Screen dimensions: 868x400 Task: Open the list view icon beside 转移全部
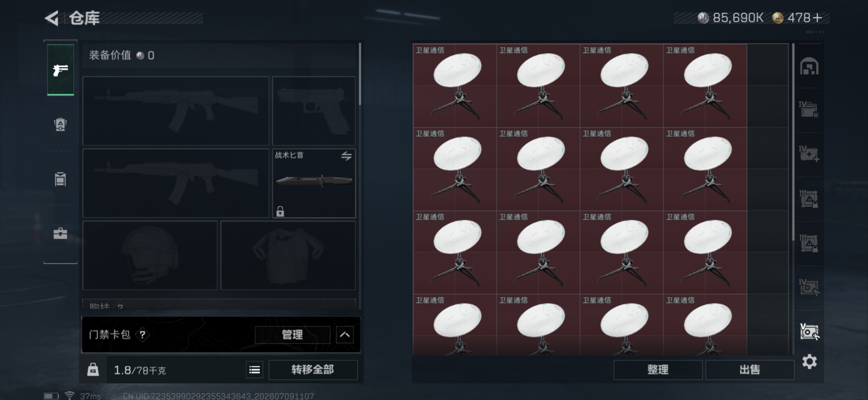pos(254,370)
